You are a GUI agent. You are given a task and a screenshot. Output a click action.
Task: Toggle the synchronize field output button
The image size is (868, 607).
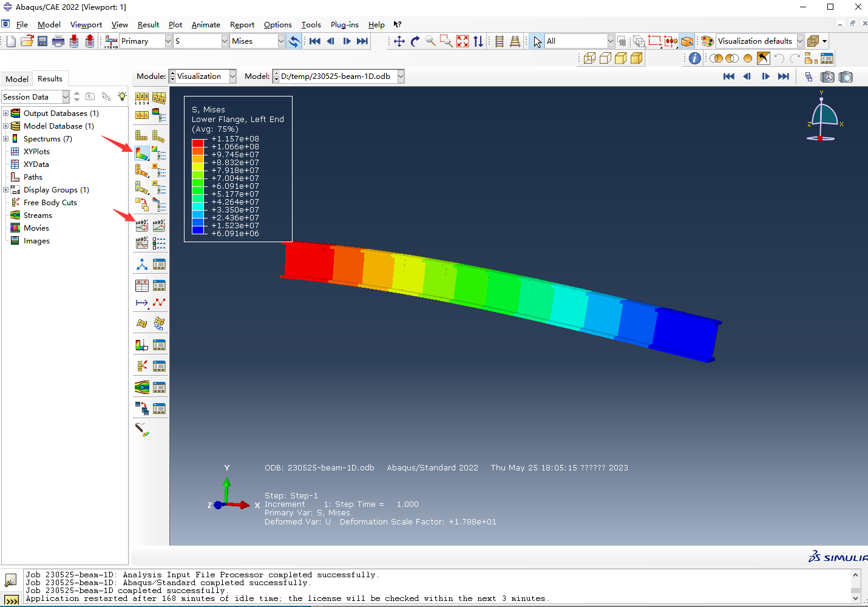[x=294, y=41]
